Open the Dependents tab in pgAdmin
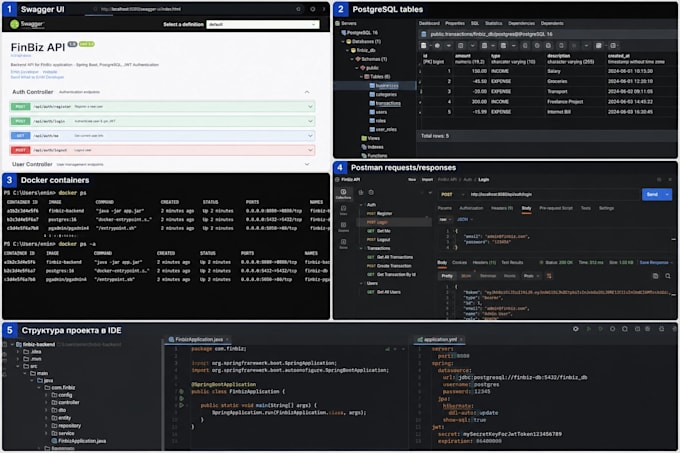The image size is (680, 453). pos(552,23)
